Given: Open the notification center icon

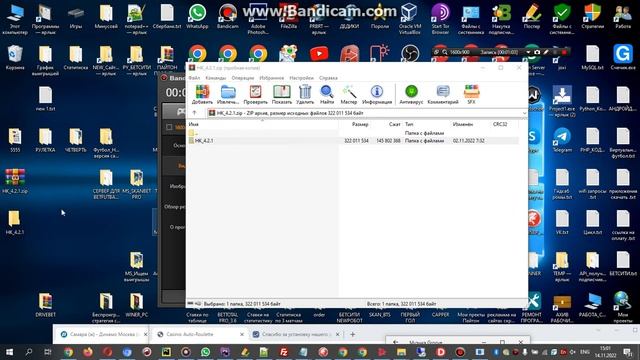Looking at the screenshot, I should (628, 352).
